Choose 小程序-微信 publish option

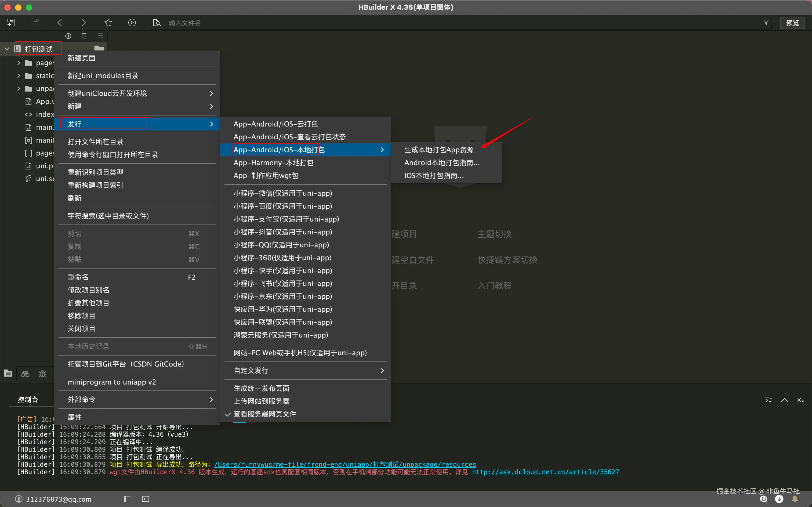[282, 193]
